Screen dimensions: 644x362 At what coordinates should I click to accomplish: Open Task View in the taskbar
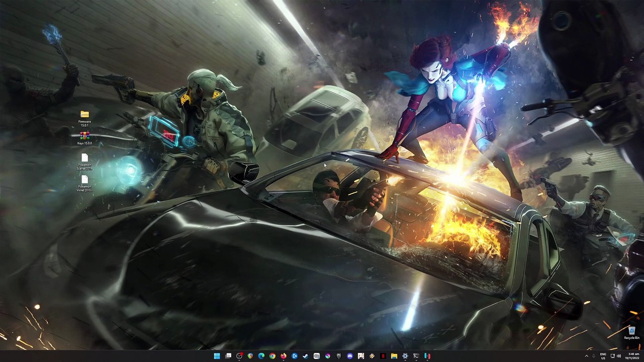click(x=228, y=356)
